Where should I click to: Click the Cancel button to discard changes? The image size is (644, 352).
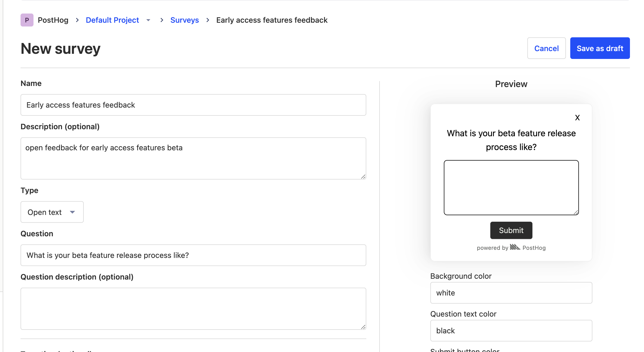(x=546, y=48)
